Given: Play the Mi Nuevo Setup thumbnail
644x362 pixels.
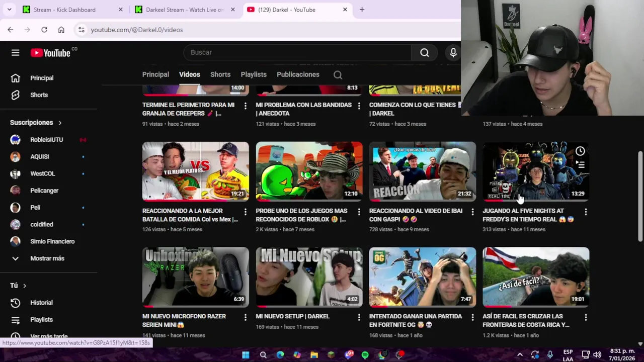Looking at the screenshot, I should click(309, 277).
